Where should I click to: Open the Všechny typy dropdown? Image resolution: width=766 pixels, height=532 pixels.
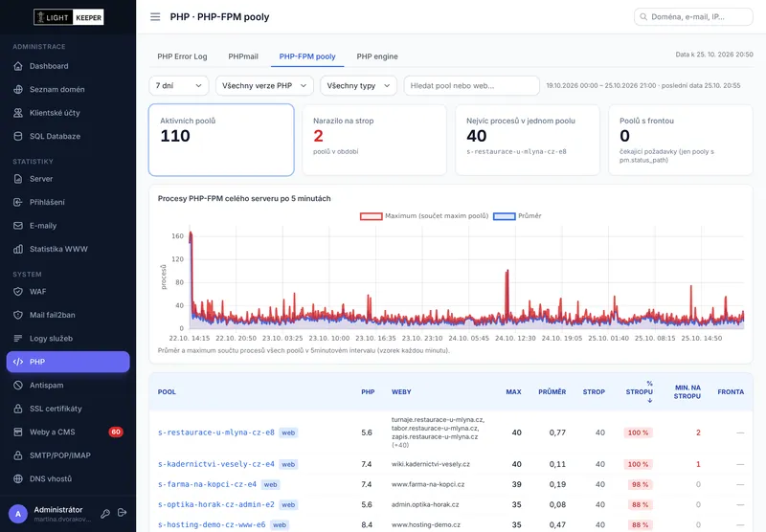tap(358, 85)
